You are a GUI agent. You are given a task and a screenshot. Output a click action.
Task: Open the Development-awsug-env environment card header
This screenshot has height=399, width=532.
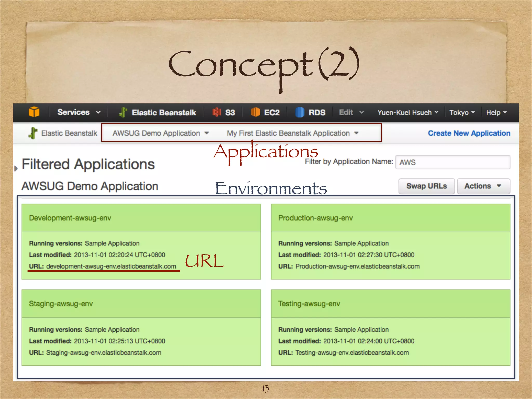141,218
